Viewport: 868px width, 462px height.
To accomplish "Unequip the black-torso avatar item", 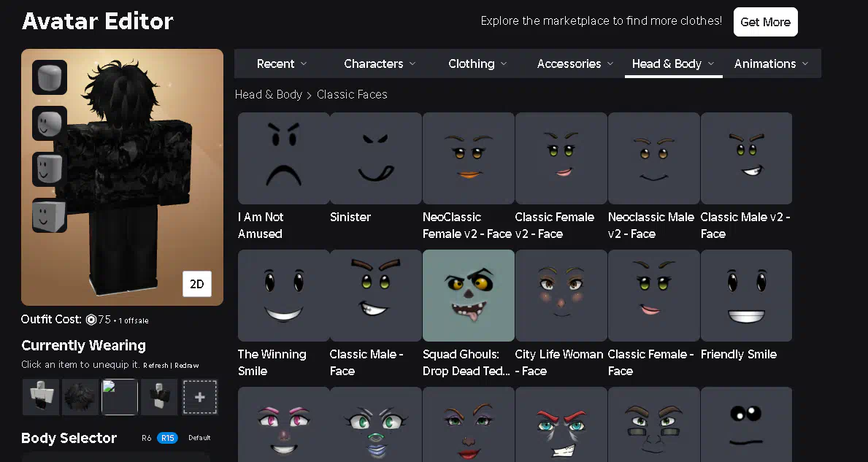I will click(159, 397).
